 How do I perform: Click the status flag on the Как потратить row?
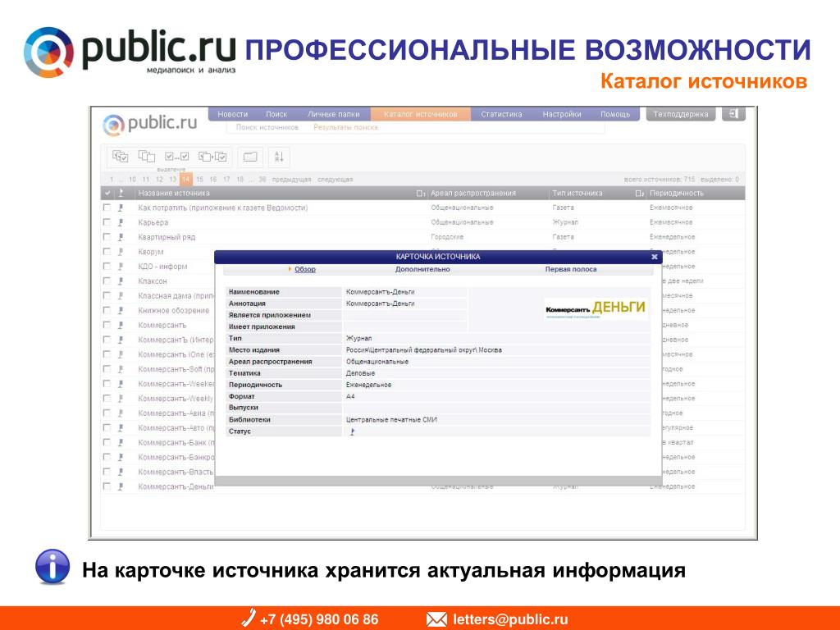(x=121, y=208)
